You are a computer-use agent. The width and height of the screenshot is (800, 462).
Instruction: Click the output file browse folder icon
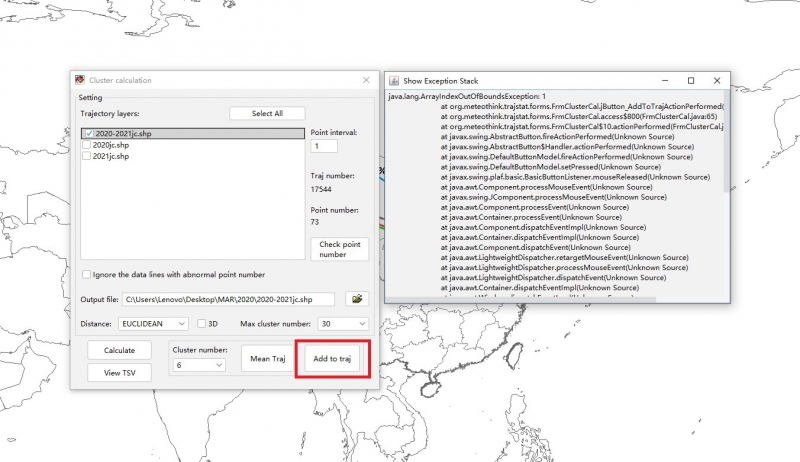click(x=356, y=299)
